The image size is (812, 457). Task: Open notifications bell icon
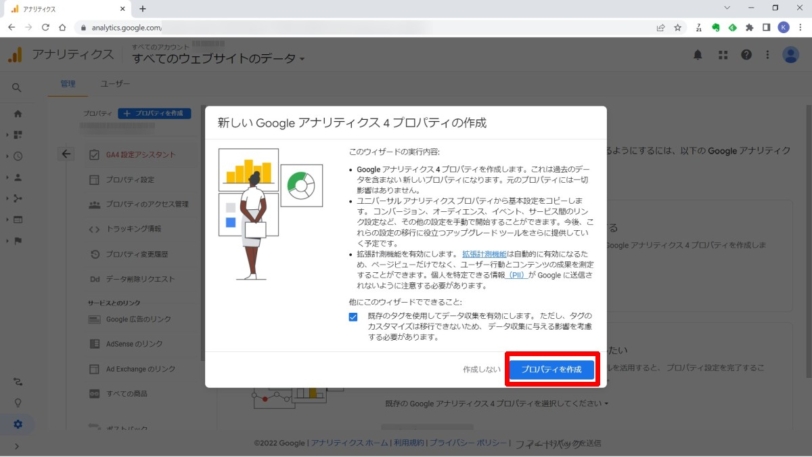click(698, 54)
